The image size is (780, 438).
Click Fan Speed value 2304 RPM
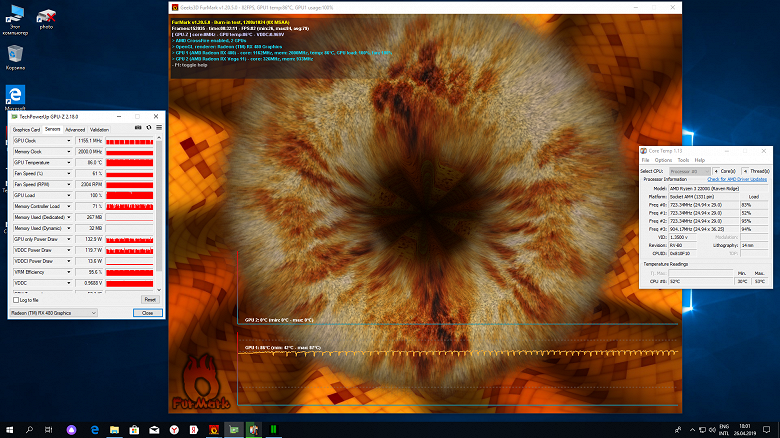(x=90, y=185)
